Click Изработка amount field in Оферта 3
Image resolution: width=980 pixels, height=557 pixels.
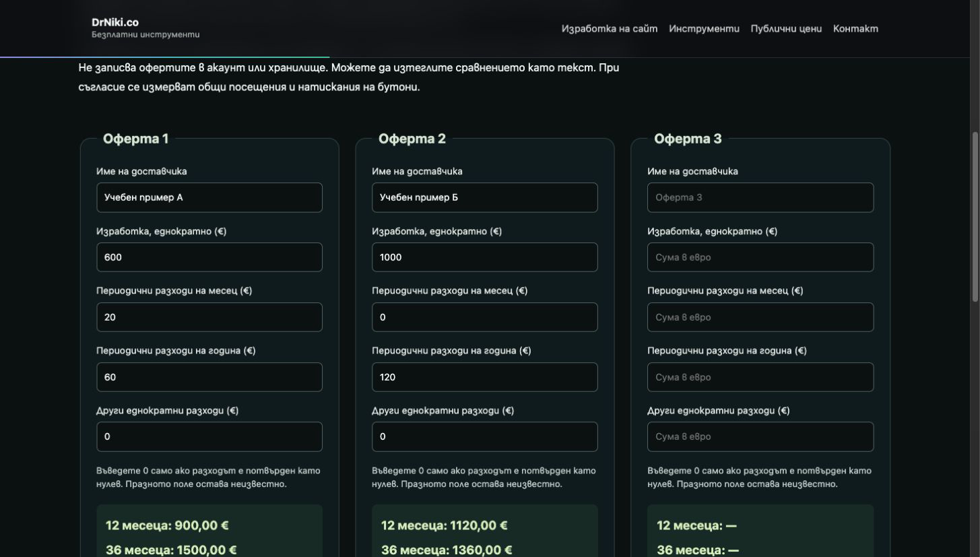tap(760, 257)
